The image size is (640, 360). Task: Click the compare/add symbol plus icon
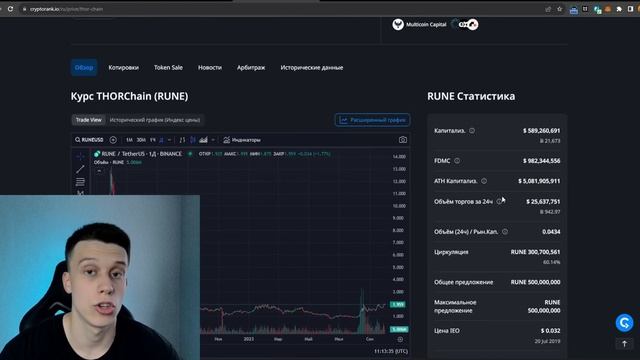[x=113, y=140]
